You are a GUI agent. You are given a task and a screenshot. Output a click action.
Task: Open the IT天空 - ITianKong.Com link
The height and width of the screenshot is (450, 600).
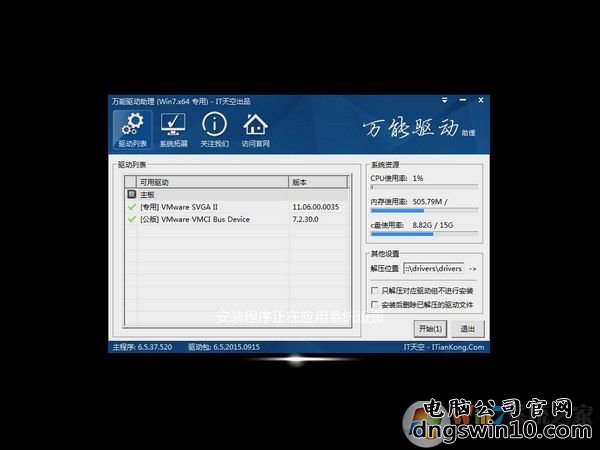coord(443,347)
